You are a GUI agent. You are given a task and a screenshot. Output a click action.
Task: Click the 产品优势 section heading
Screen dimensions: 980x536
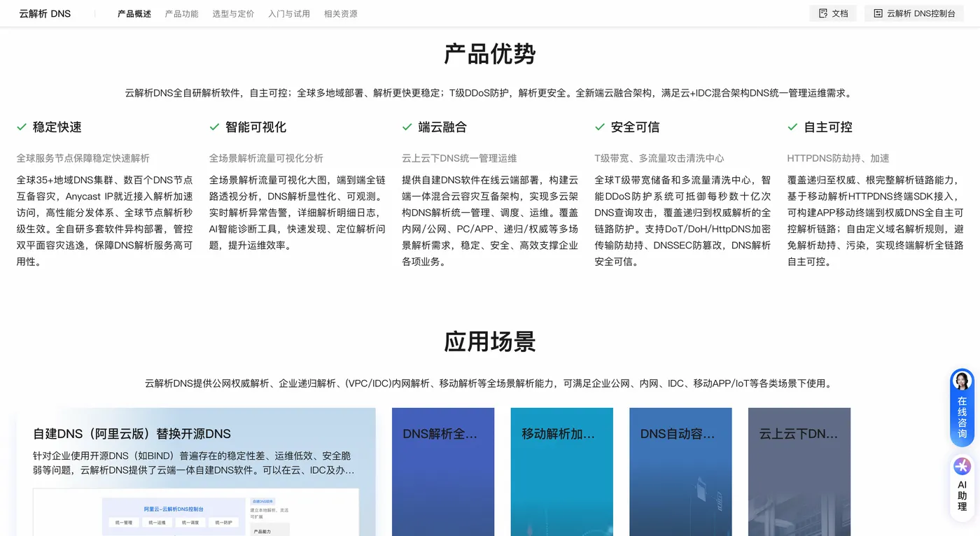(x=490, y=54)
